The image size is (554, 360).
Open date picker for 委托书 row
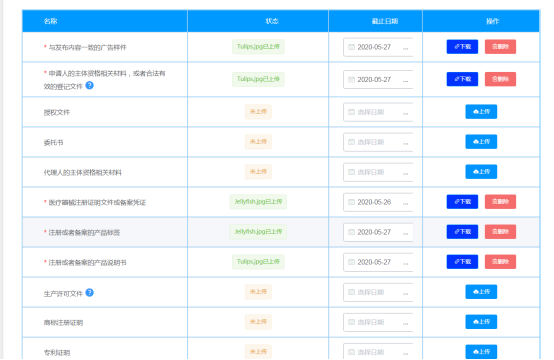[378, 142]
